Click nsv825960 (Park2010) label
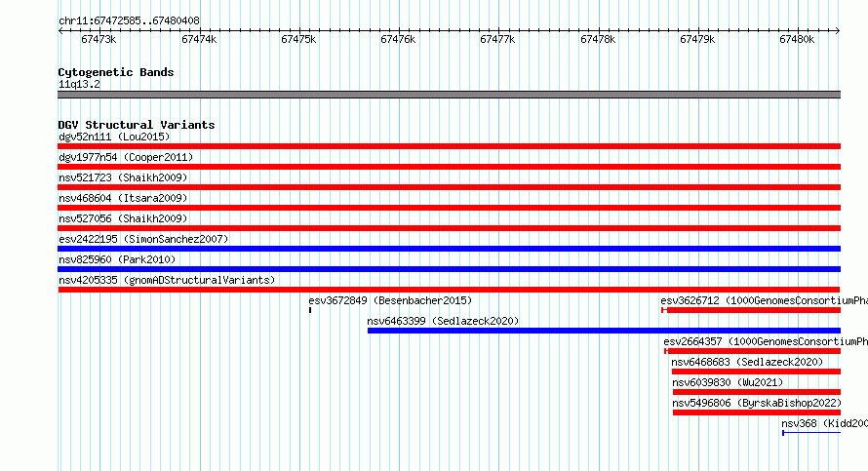The width and height of the screenshot is (868, 471). pos(117,259)
